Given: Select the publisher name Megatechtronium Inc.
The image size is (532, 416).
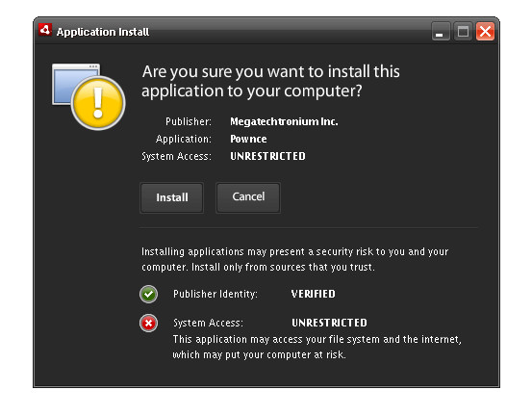Looking at the screenshot, I should (284, 121).
